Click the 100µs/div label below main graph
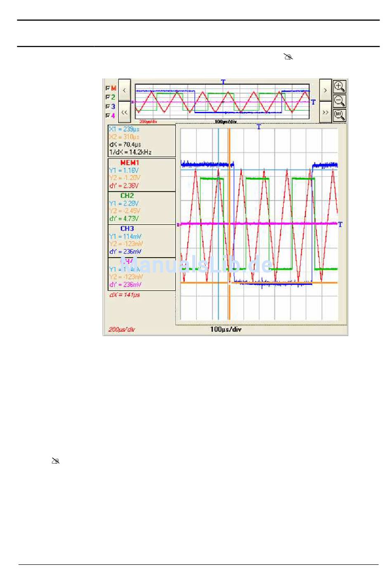392x573 pixels. 226,329
